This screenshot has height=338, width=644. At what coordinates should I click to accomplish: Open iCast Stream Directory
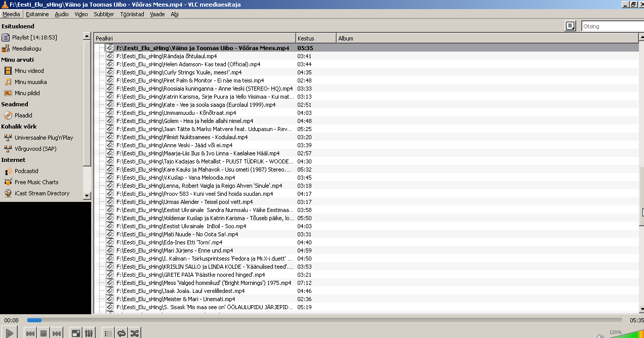42,193
